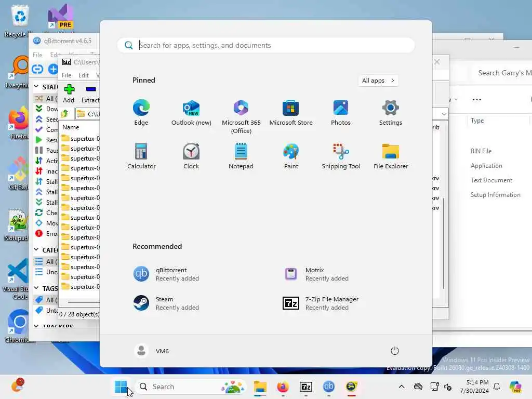The width and height of the screenshot is (532, 399).
Task: Open notifications bell in tray
Action: point(497,387)
